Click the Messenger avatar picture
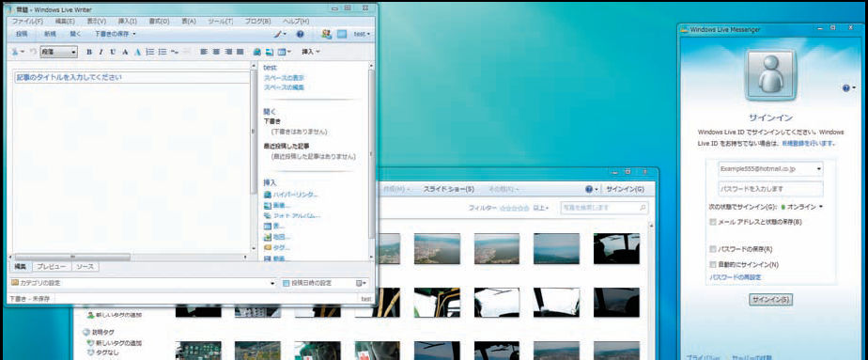 (770, 75)
